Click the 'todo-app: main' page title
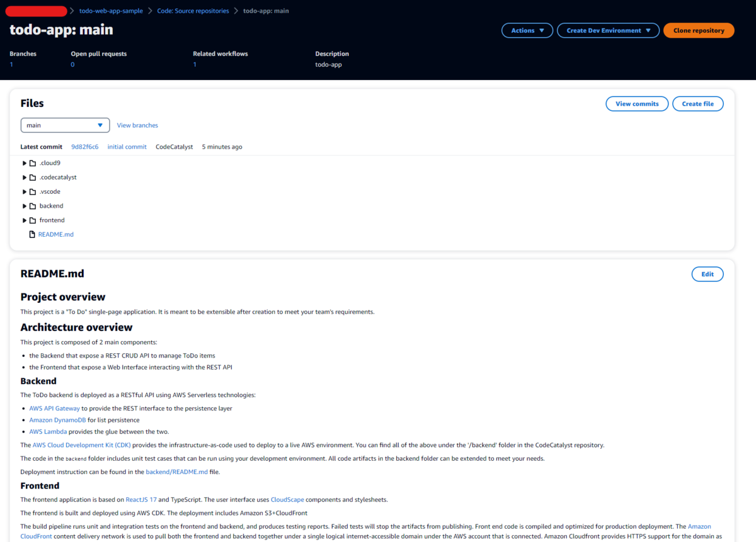The image size is (756, 542). 61,30
